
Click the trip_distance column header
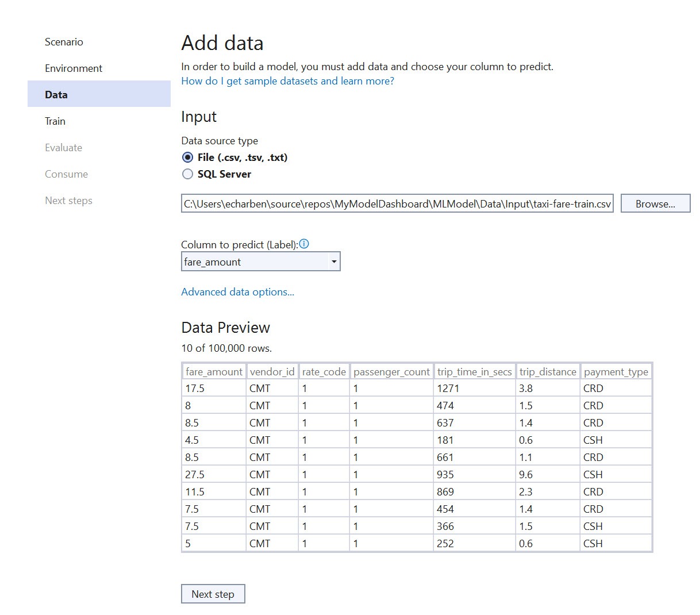[548, 372]
